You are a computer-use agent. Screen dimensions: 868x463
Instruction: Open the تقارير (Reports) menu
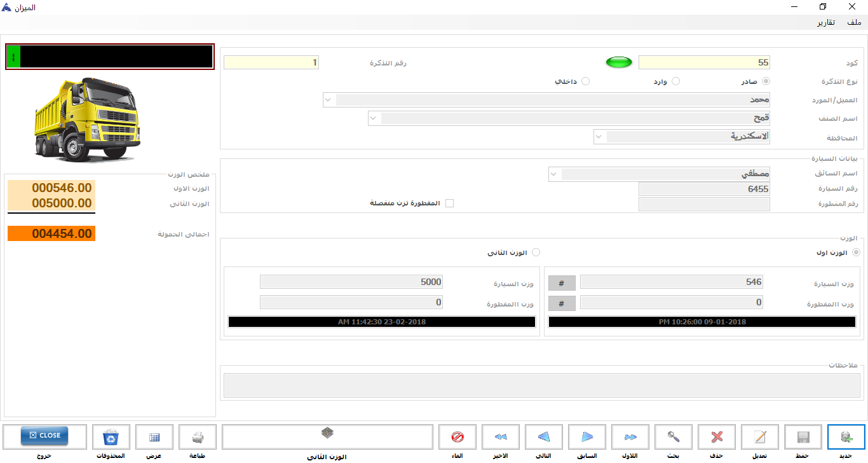point(826,22)
